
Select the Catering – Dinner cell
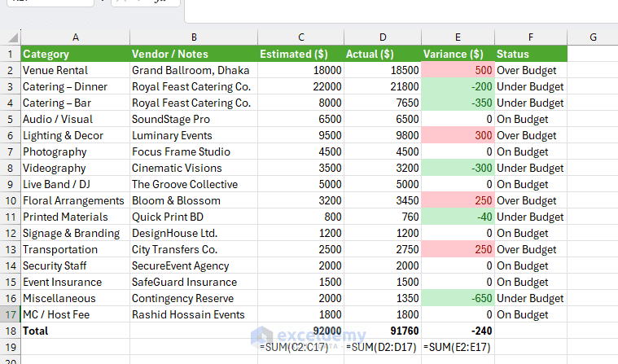[75, 86]
